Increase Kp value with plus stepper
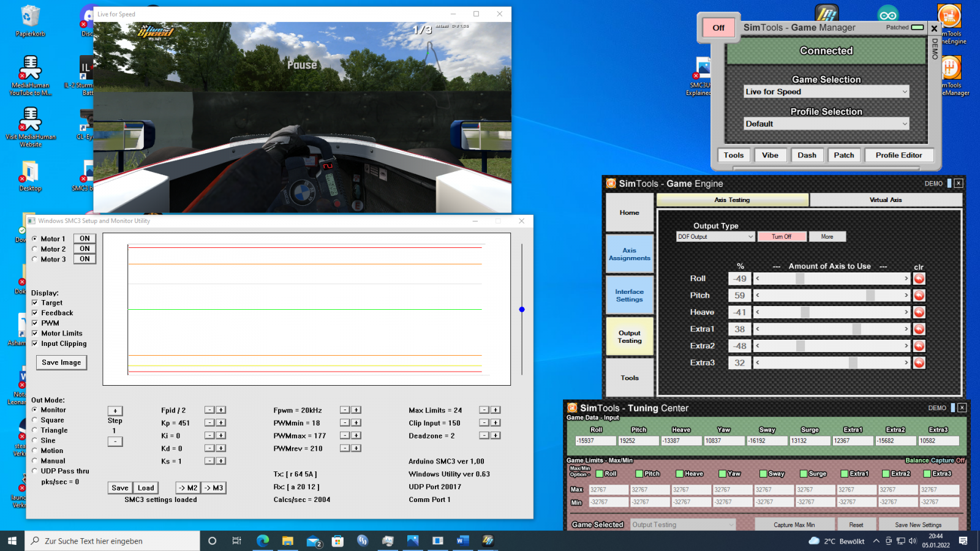 [x=221, y=423]
